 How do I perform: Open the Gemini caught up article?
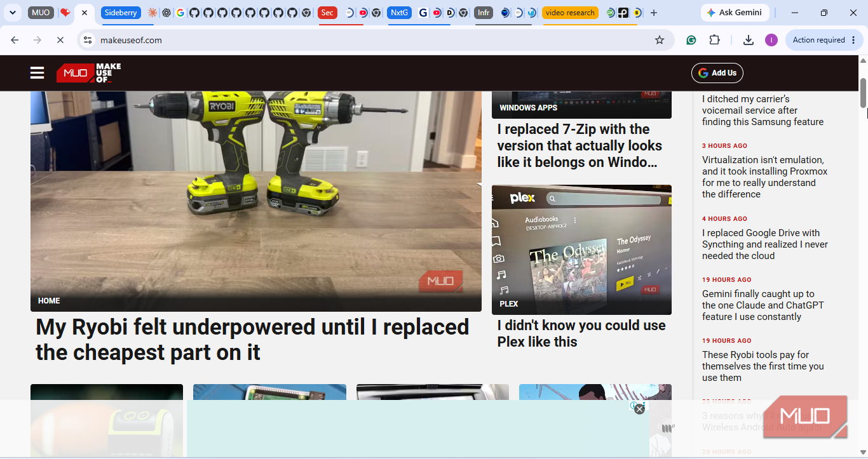click(763, 305)
